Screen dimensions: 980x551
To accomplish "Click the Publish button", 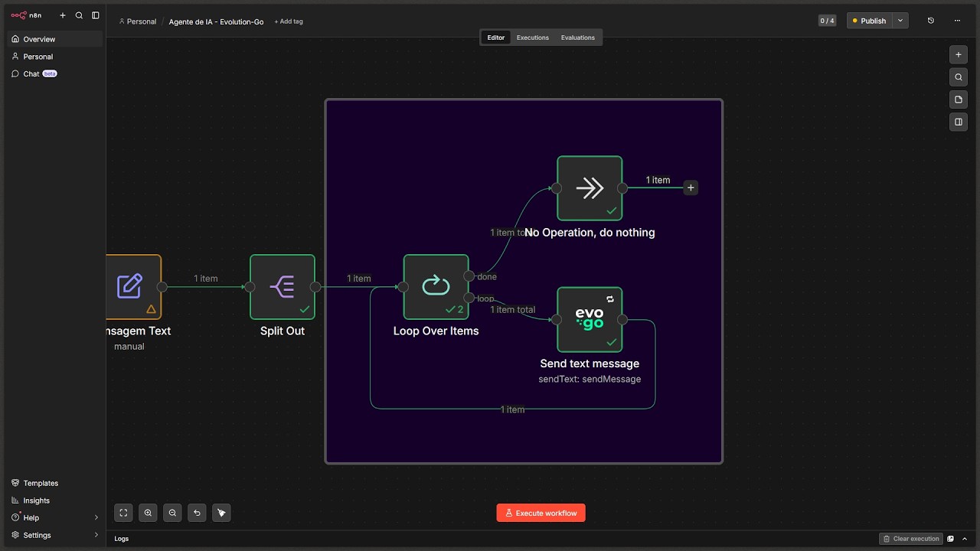I will point(870,21).
